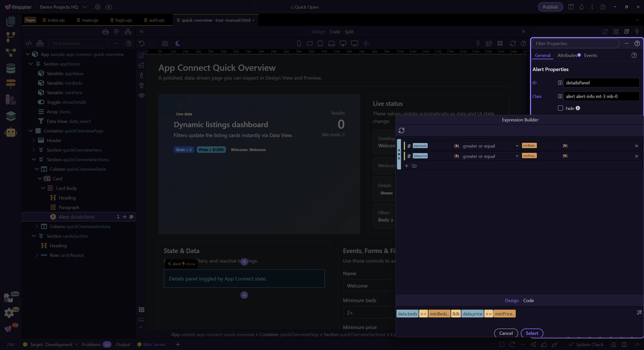This screenshot has width=644, height=350.
Task: Toggle the eye preview icon in design sidebar
Action: [x=142, y=95]
